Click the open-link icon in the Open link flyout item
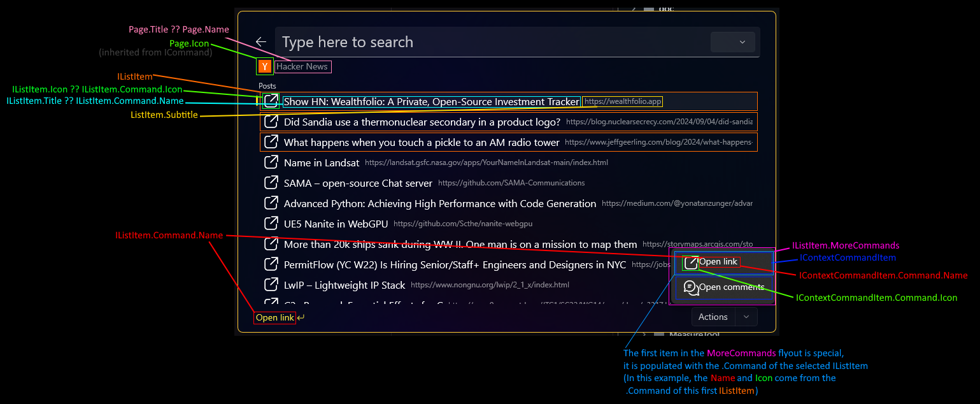980x404 pixels. click(x=690, y=262)
